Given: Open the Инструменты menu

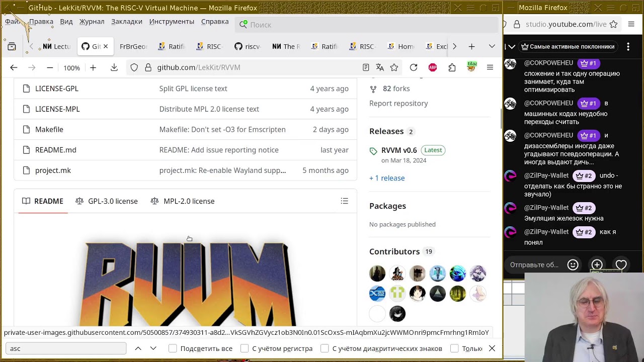Looking at the screenshot, I should pyautogui.click(x=172, y=22).
